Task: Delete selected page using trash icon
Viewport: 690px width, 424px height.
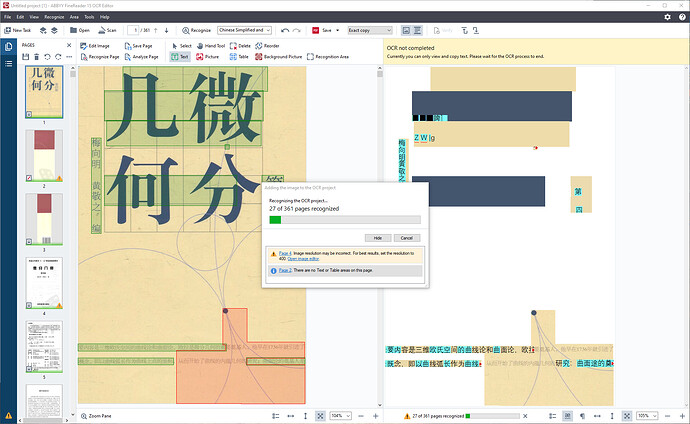Action: click(x=37, y=57)
